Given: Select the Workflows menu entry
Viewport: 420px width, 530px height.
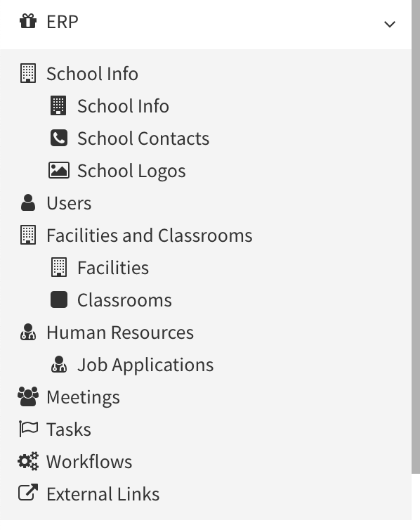Looking at the screenshot, I should (x=89, y=462).
